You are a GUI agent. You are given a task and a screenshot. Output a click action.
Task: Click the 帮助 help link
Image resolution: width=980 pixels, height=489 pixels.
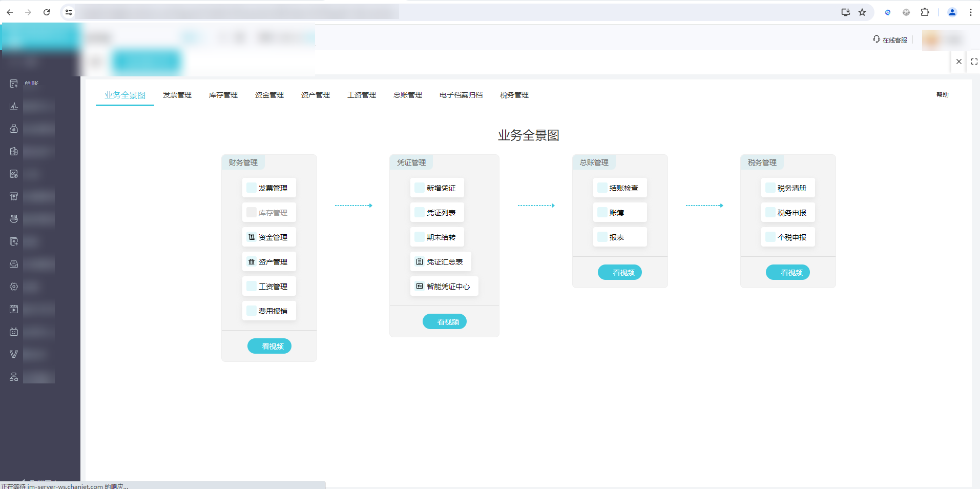tap(942, 95)
